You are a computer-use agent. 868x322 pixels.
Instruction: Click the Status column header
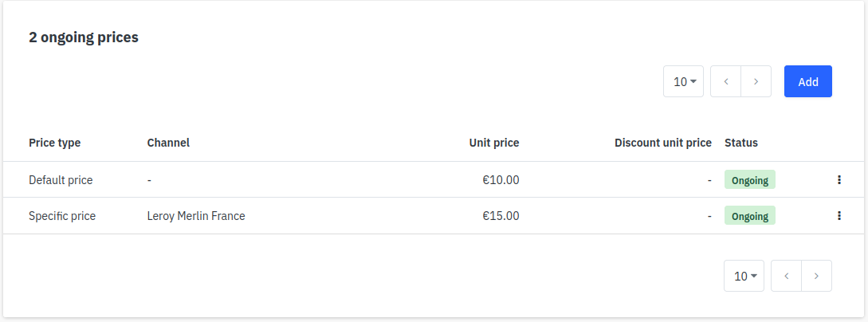(740, 143)
